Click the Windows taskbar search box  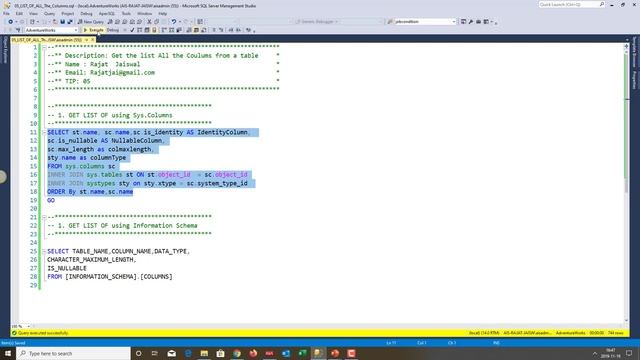point(73,353)
